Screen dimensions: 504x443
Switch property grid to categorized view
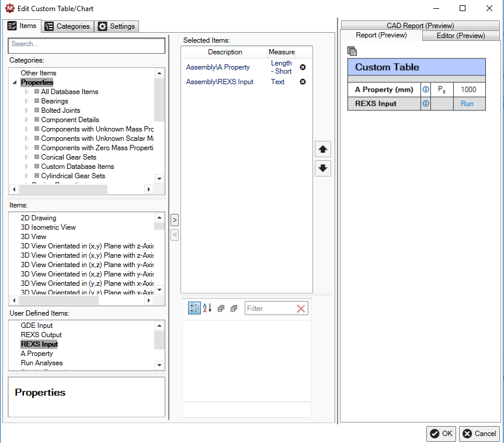194,308
